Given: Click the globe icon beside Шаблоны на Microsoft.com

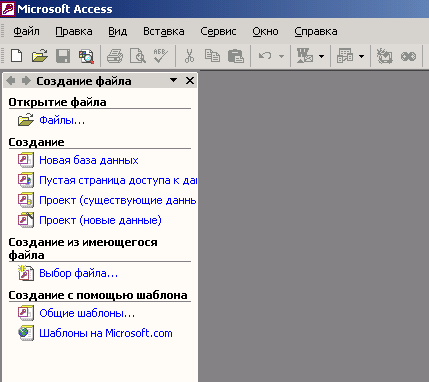Looking at the screenshot, I should pos(26,333).
